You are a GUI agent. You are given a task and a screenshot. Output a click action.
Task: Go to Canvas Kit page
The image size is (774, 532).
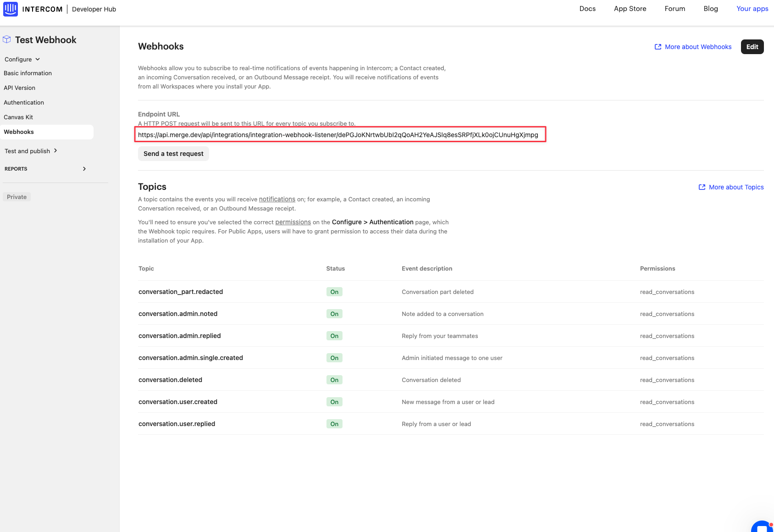tap(18, 117)
